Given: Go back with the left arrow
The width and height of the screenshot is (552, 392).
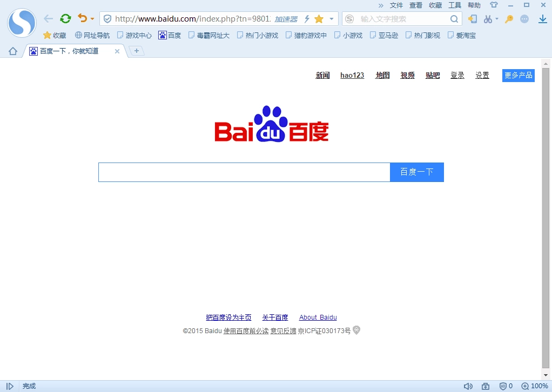Looking at the screenshot, I should click(x=48, y=19).
